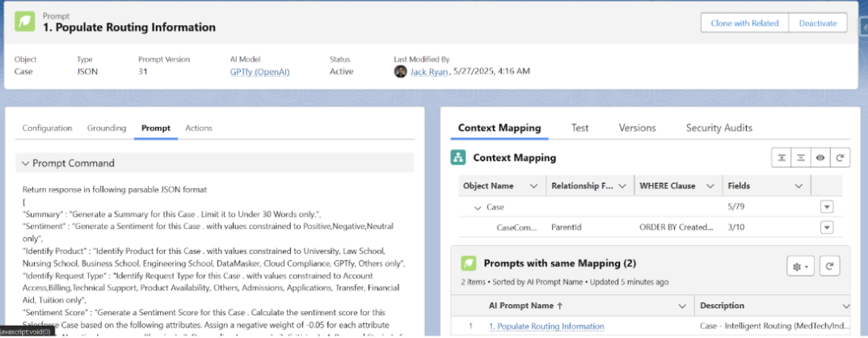
Task: Click the Object value Case in header
Action: (23, 71)
